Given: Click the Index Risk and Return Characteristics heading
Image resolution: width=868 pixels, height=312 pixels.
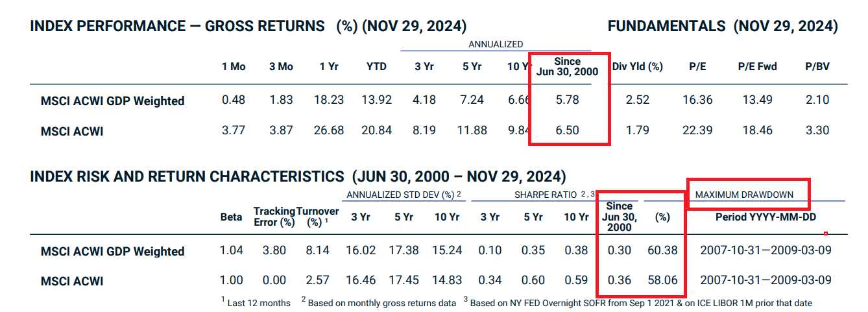Looking at the screenshot, I should (x=298, y=176).
